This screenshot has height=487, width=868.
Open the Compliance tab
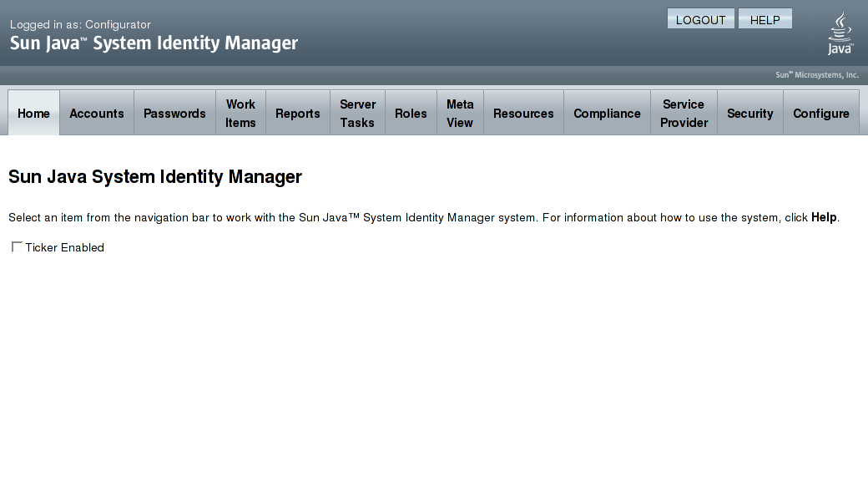(607, 114)
